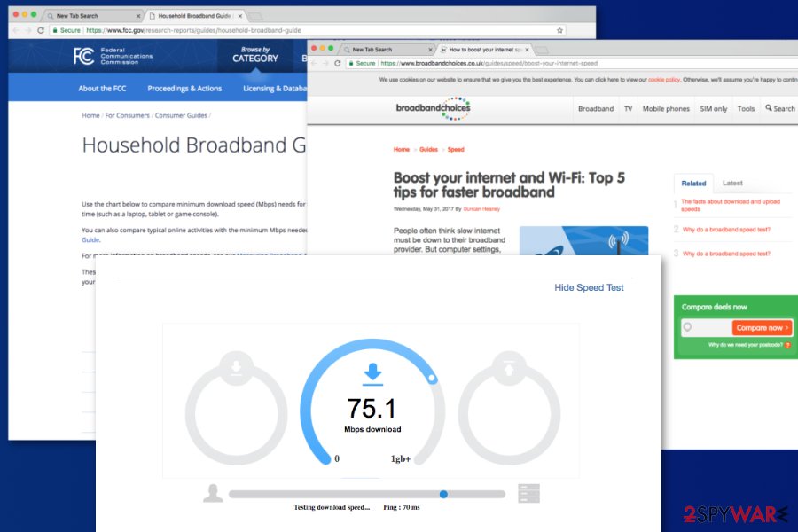Click the user icon beside progress bar
Image resolution: width=798 pixels, height=532 pixels.
[x=213, y=493]
